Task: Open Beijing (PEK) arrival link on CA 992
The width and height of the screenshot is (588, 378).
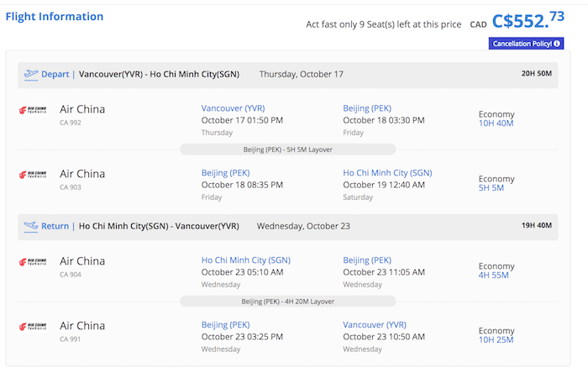Action: pos(367,108)
